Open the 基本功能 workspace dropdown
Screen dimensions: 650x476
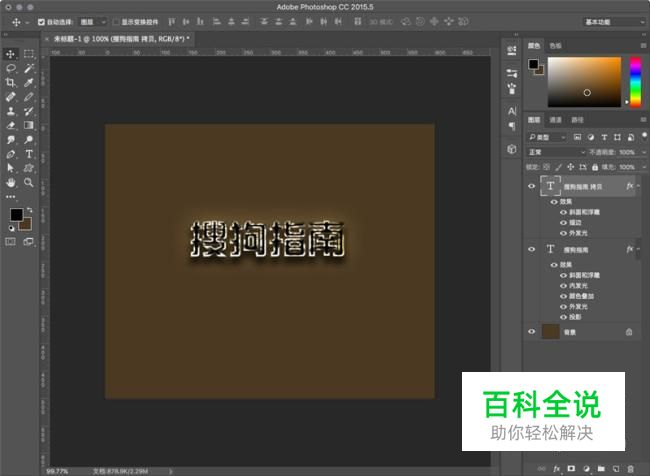point(614,22)
